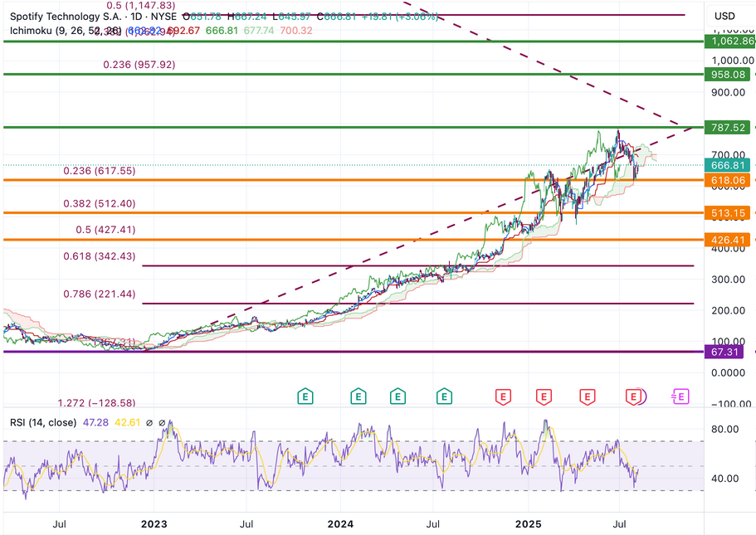Select the orange 618.06 price label
756x535 pixels.
[x=727, y=180]
